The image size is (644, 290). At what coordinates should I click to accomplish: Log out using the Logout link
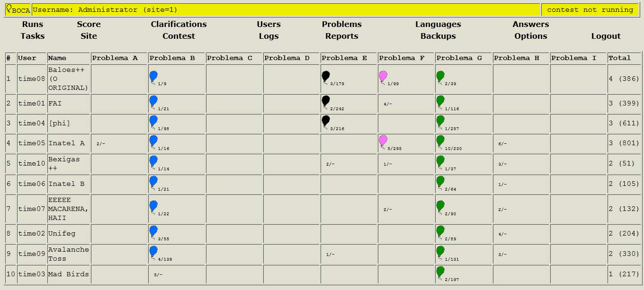pos(606,36)
